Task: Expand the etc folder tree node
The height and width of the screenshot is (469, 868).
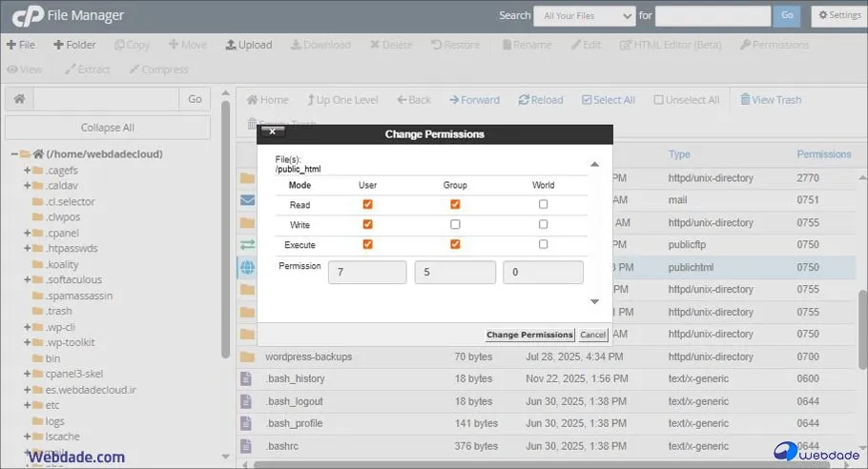Action: (28, 405)
